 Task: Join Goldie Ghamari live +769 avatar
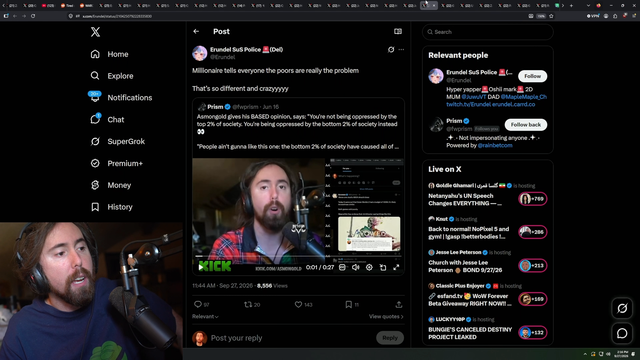[x=533, y=199]
